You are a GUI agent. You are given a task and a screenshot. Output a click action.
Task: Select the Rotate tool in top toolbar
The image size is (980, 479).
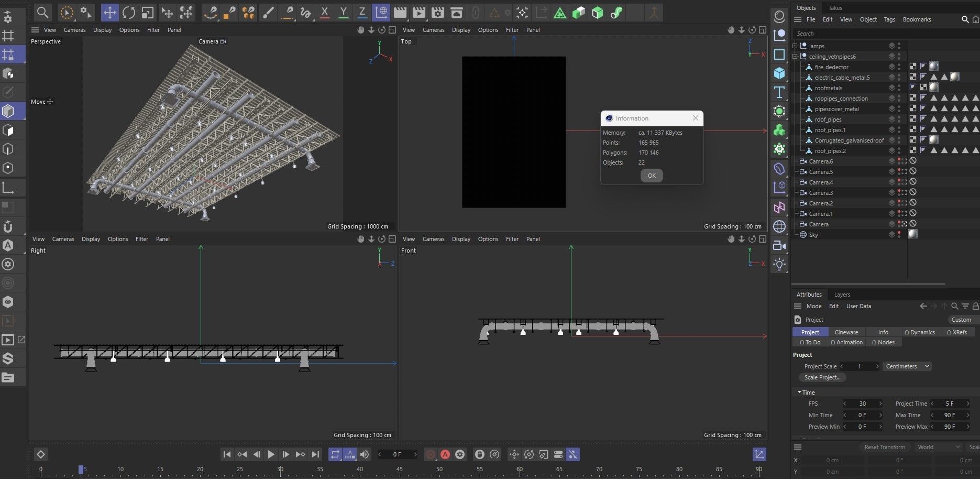129,12
